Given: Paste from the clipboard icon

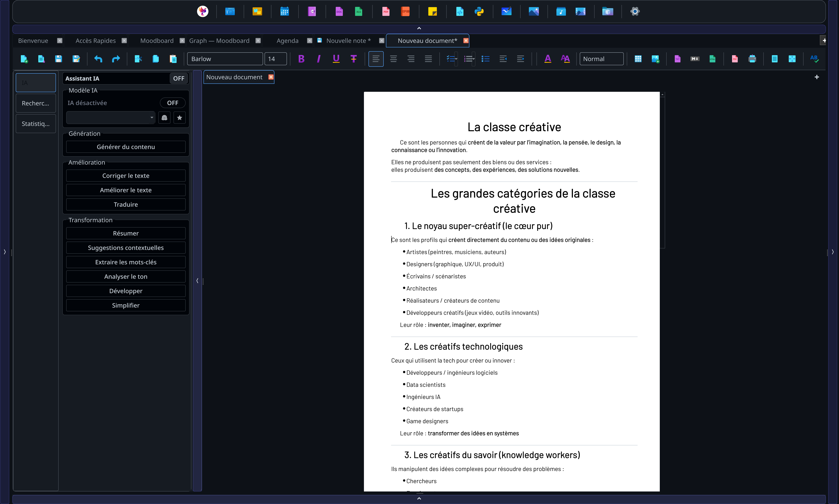Looking at the screenshot, I should point(173,59).
